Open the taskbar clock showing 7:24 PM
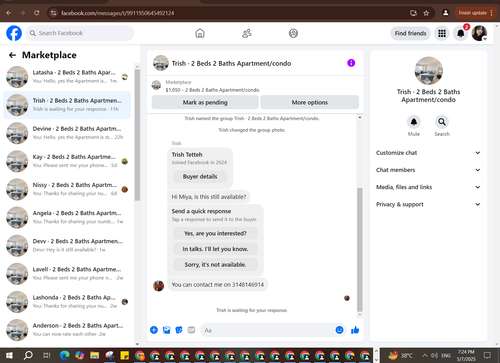 (466, 355)
